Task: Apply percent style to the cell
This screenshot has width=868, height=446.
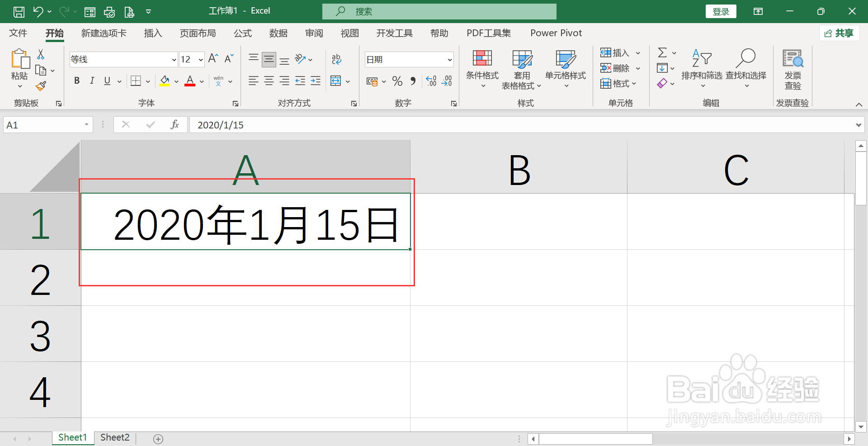Action: 397,81
